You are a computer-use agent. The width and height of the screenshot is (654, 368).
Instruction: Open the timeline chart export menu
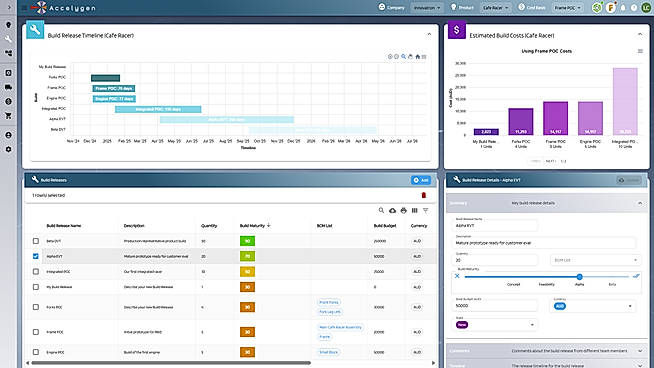tap(424, 56)
